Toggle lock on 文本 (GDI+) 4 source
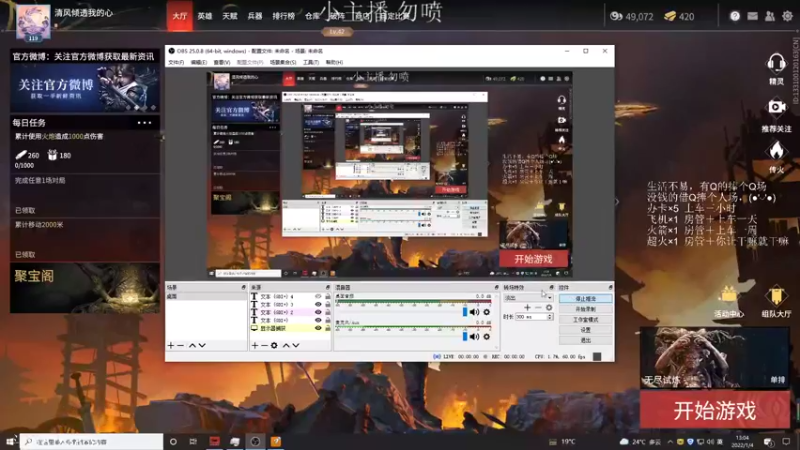This screenshot has height=450, width=800. (328, 296)
